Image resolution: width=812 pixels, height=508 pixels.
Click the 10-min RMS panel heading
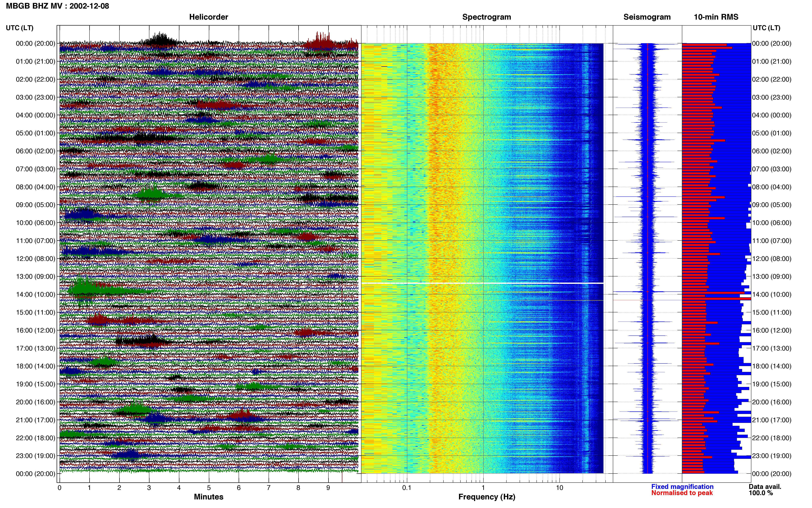coord(716,17)
